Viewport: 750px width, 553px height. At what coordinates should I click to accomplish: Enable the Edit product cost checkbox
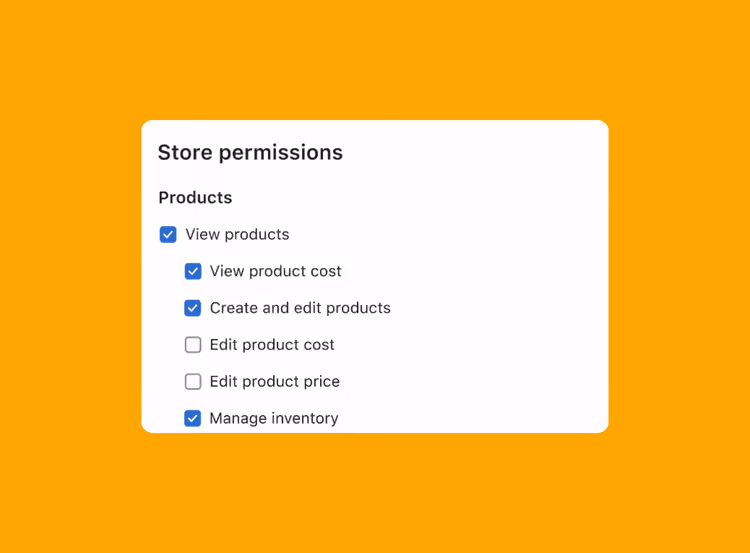pyautogui.click(x=193, y=344)
